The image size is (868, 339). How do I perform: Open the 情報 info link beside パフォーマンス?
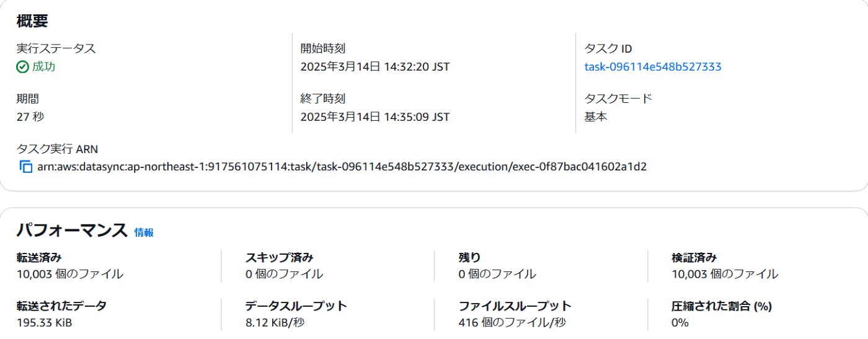[144, 232]
